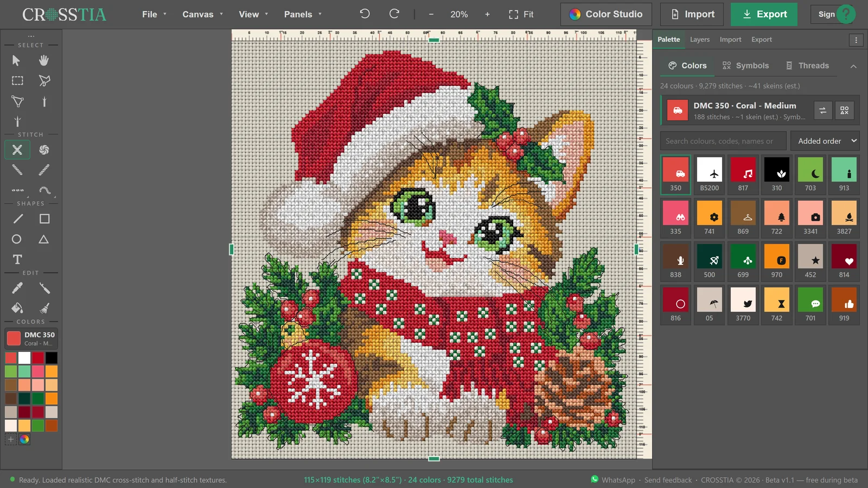Viewport: 868px width, 488px height.
Task: Open the File menu
Action: [154, 15]
